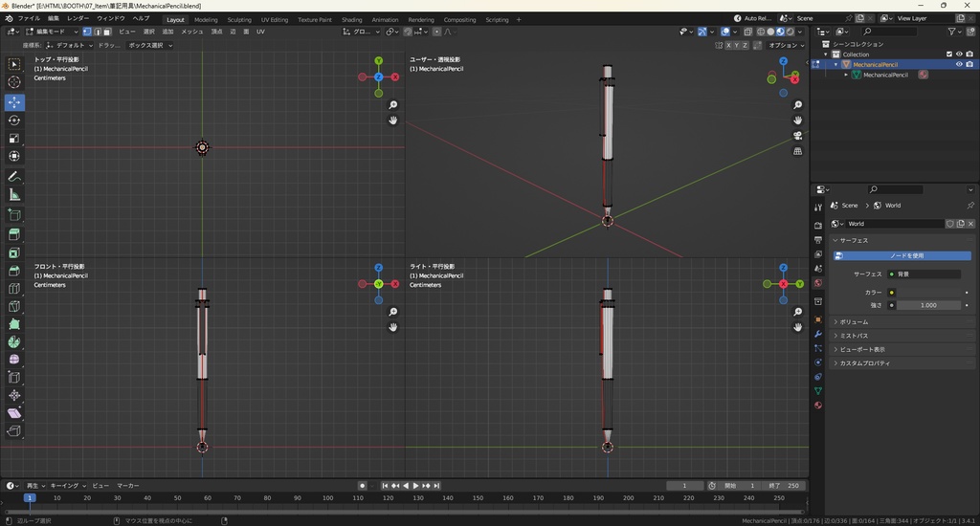This screenshot has width=980, height=526.
Task: Click the ノードを使用 button
Action: pyautogui.click(x=902, y=255)
